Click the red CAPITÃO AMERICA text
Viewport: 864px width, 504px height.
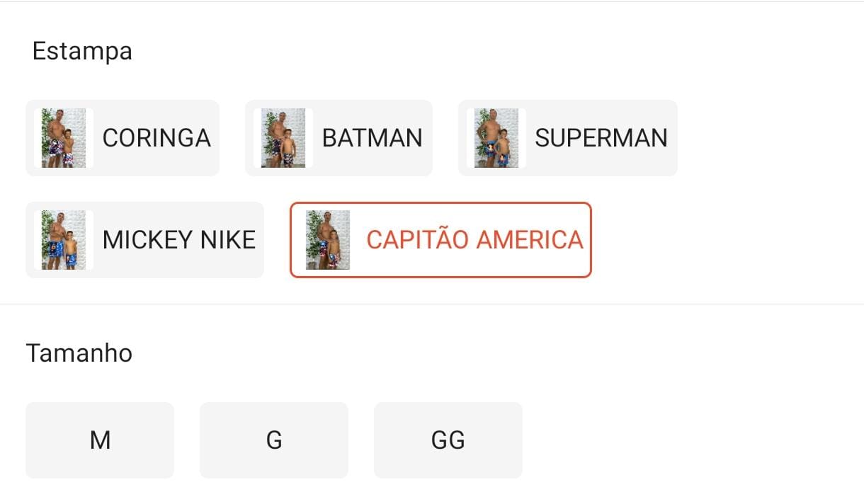tap(474, 240)
